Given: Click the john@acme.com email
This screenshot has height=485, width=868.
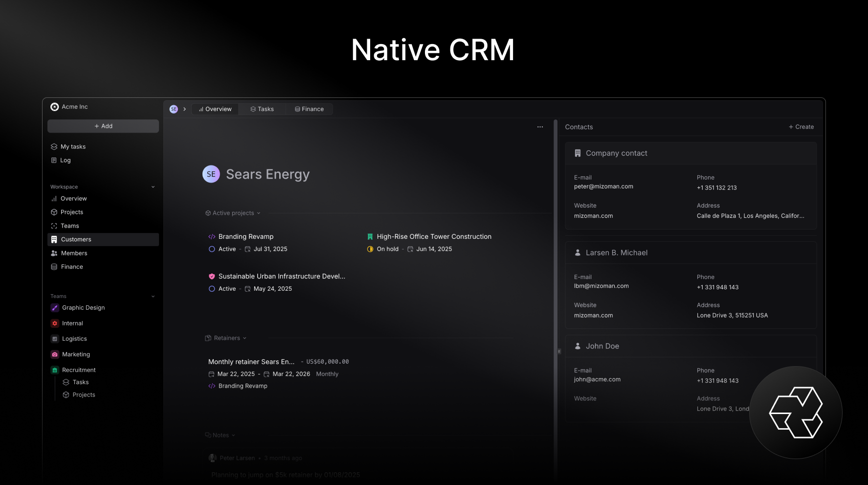Looking at the screenshot, I should 597,379.
